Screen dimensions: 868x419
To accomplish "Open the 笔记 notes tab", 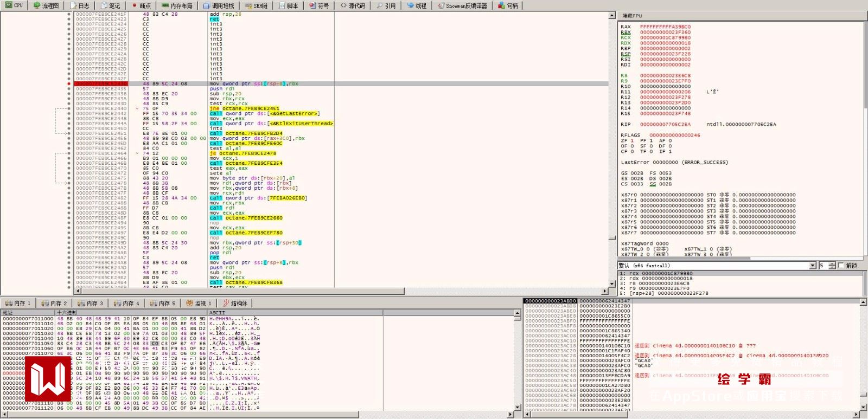I will pos(111,5).
